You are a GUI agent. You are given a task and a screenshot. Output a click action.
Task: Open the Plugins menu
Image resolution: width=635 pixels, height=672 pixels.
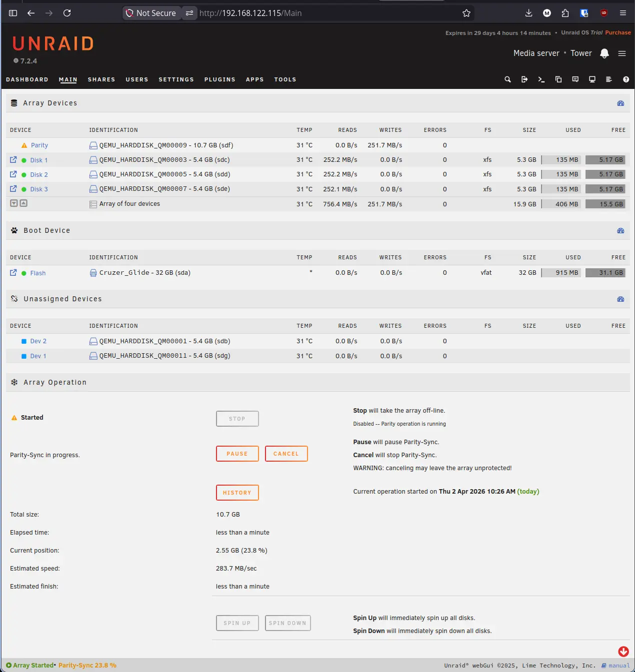tap(219, 79)
